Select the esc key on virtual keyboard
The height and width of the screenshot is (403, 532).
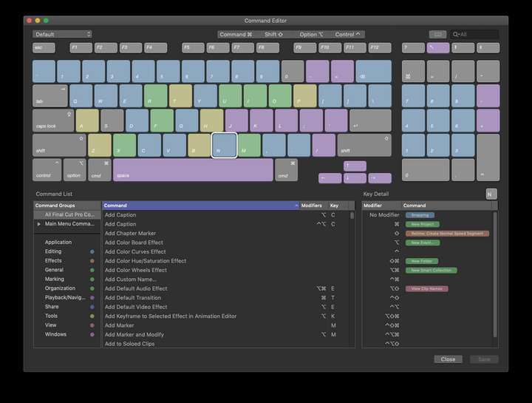click(x=44, y=48)
